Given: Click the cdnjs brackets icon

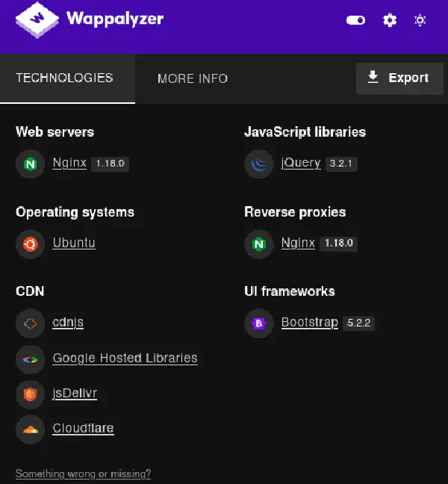Looking at the screenshot, I should (x=30, y=323).
